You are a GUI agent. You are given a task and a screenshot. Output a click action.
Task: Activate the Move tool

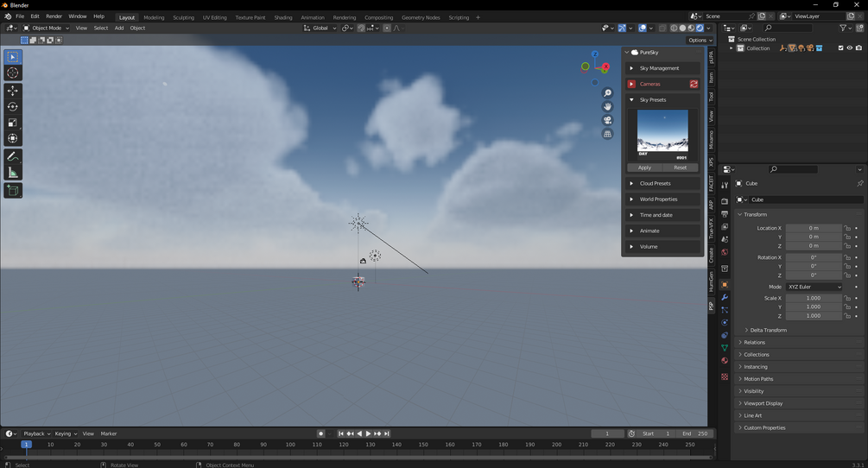pyautogui.click(x=13, y=90)
